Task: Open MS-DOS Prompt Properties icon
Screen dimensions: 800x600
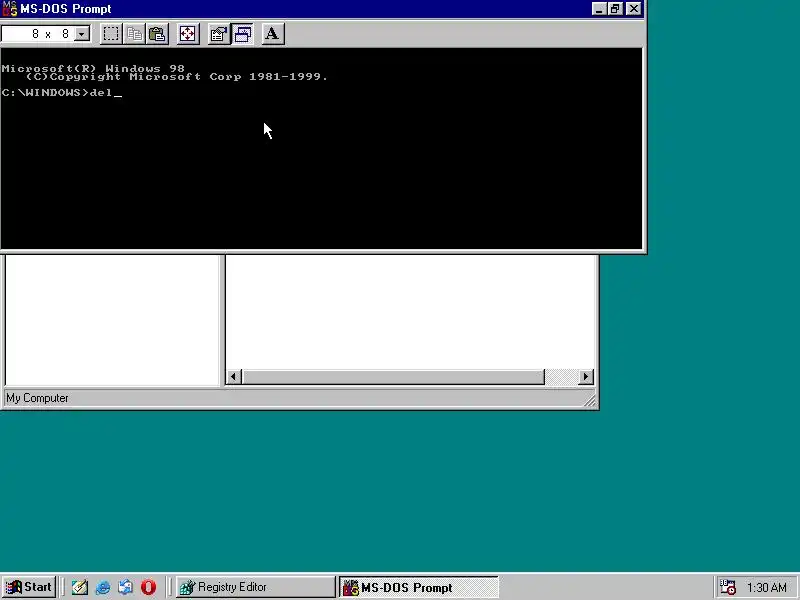Action: [219, 34]
